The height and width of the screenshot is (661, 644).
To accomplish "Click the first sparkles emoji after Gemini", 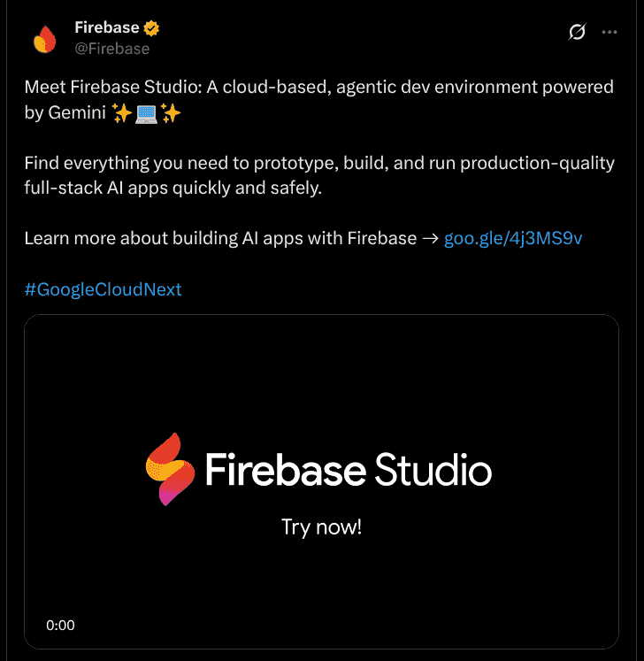I will coord(123,114).
